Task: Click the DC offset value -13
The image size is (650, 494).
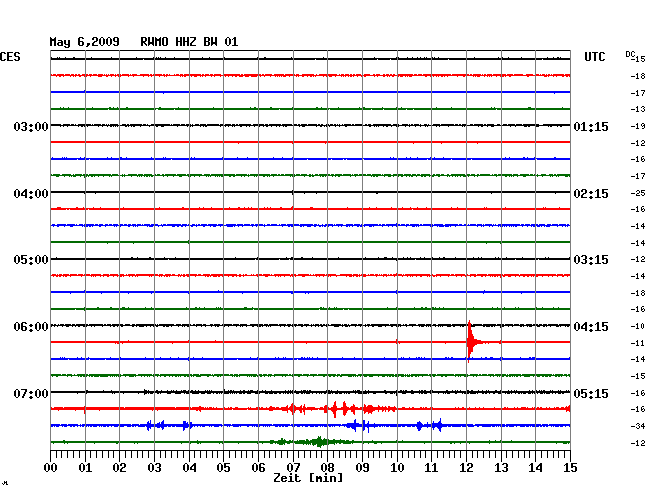Action: tap(638, 109)
